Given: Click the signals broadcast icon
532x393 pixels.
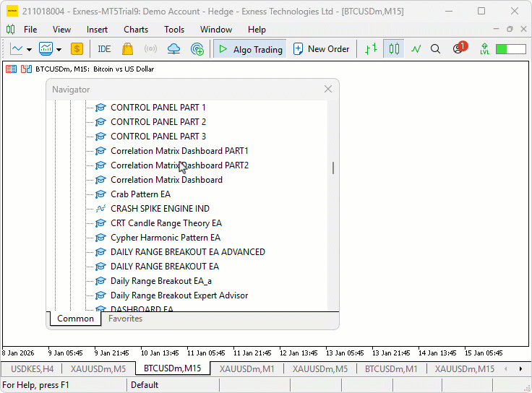Looking at the screenshot, I should (150, 49).
